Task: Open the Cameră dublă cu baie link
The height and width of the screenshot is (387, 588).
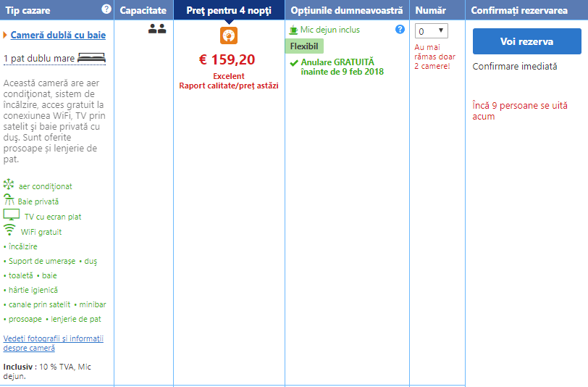Action: coord(58,35)
